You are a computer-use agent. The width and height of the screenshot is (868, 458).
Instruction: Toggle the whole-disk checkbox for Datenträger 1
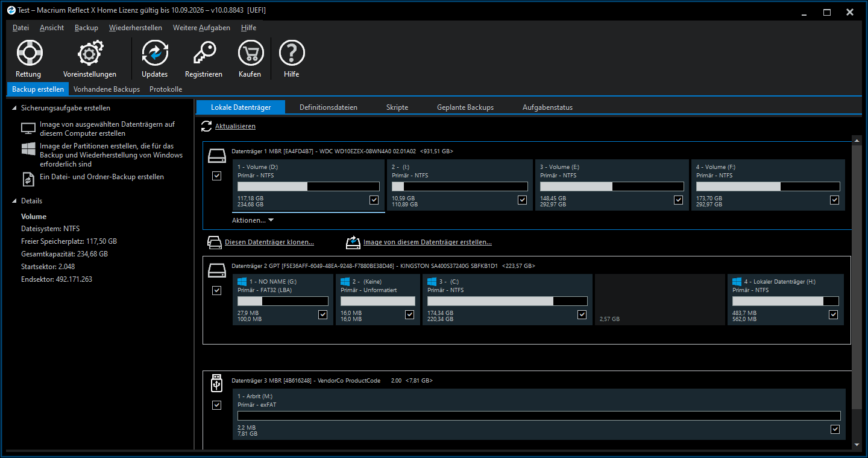click(217, 176)
